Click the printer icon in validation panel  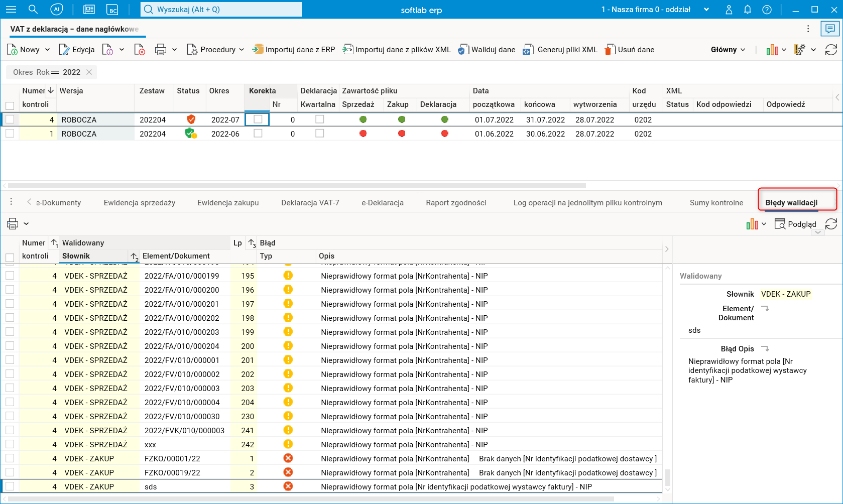[x=13, y=223]
